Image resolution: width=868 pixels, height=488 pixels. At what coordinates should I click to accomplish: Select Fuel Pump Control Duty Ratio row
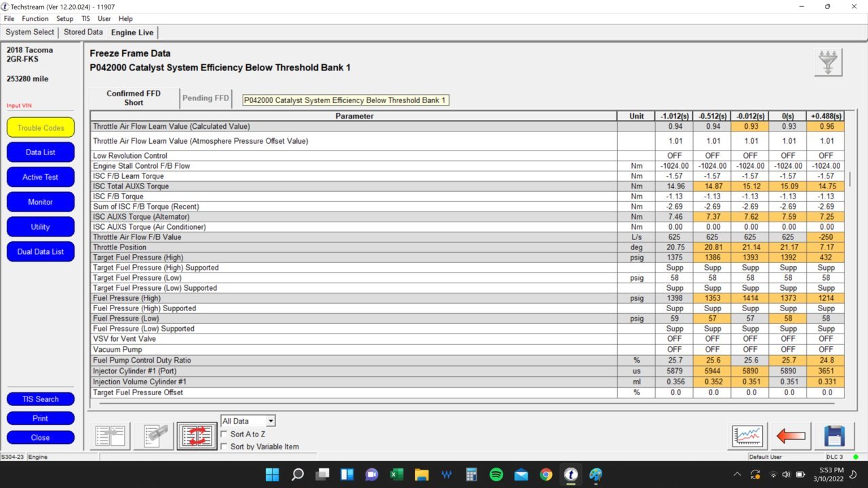click(x=468, y=361)
